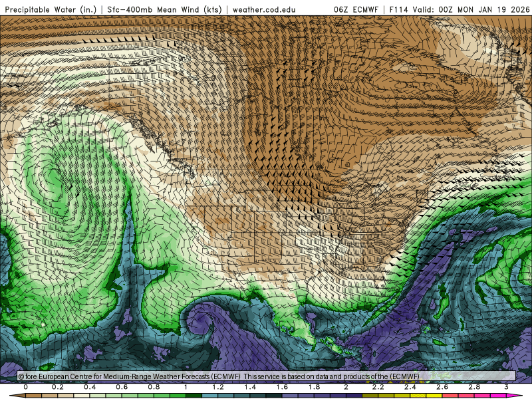
Task: Click the '1.2' color scale label
Action: pyautogui.click(x=218, y=387)
